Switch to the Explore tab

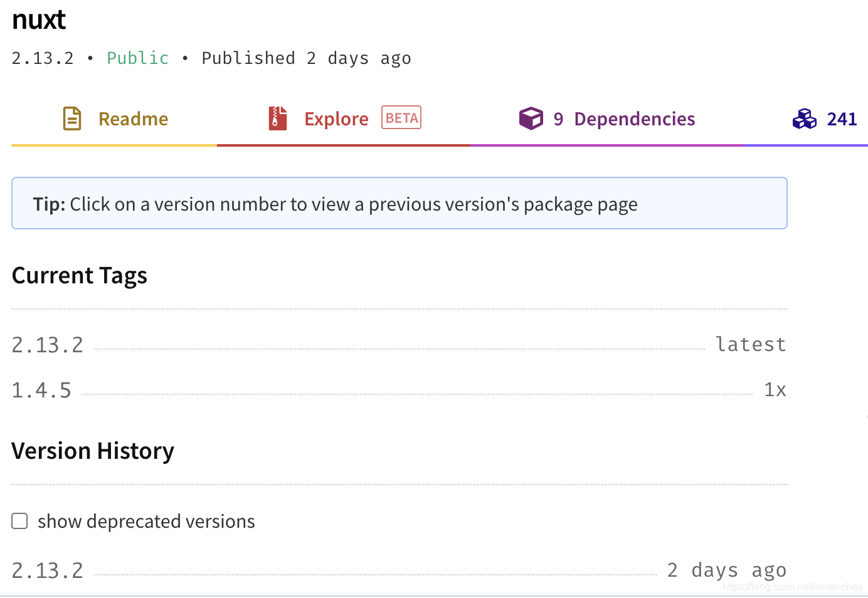[x=344, y=119]
